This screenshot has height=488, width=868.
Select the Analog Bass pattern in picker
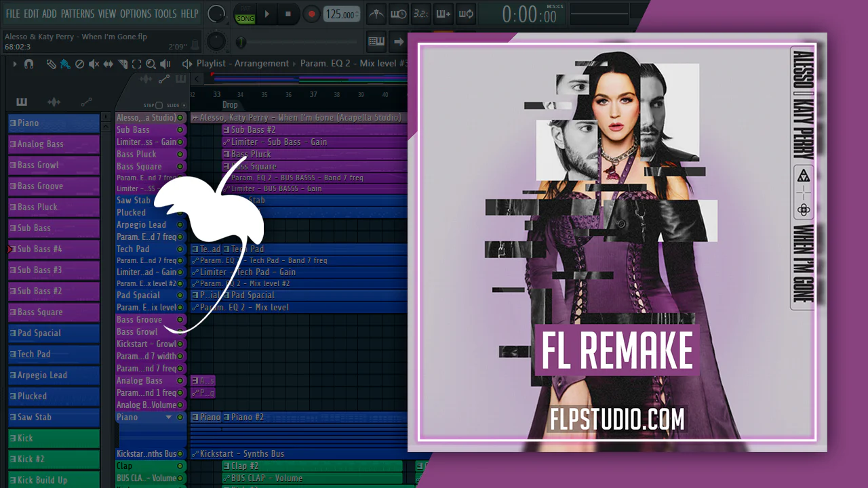click(54, 144)
